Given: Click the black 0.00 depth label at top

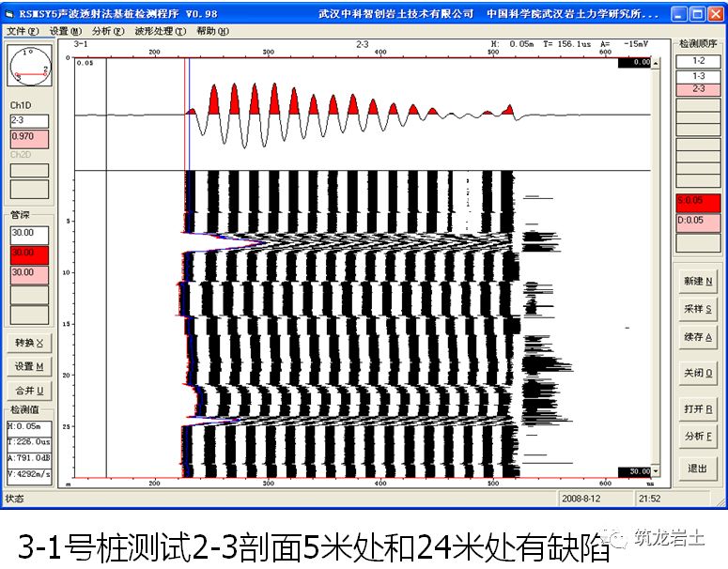Looking at the screenshot, I should point(634,63).
